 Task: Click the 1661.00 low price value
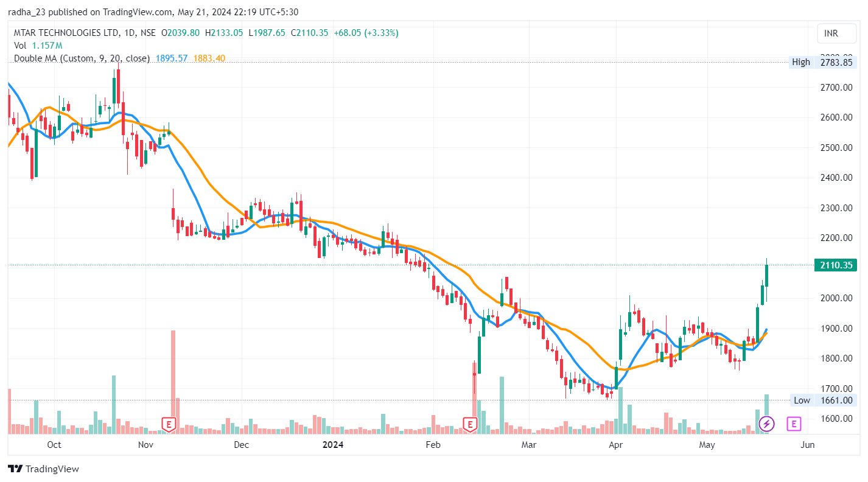click(836, 400)
